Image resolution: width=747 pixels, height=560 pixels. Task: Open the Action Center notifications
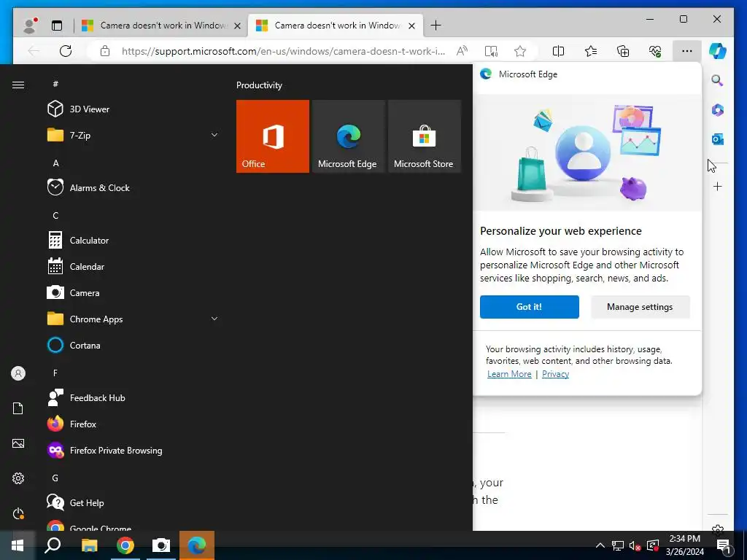(x=723, y=545)
